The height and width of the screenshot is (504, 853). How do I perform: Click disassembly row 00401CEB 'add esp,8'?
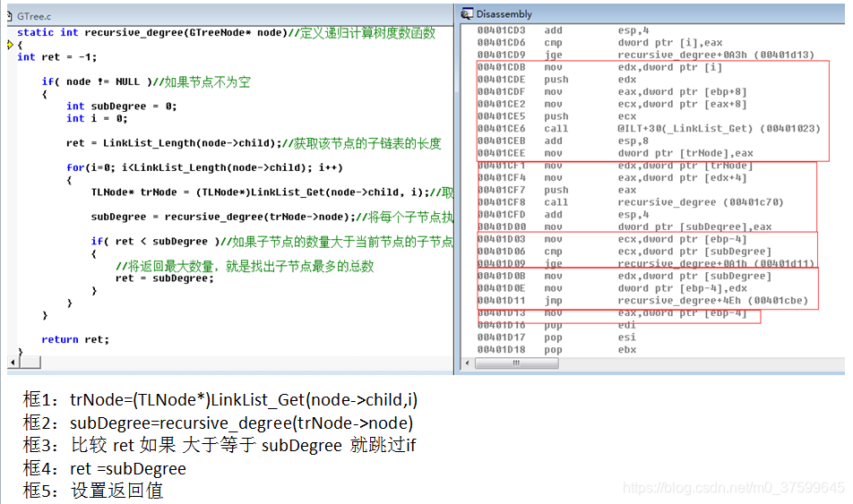point(563,141)
